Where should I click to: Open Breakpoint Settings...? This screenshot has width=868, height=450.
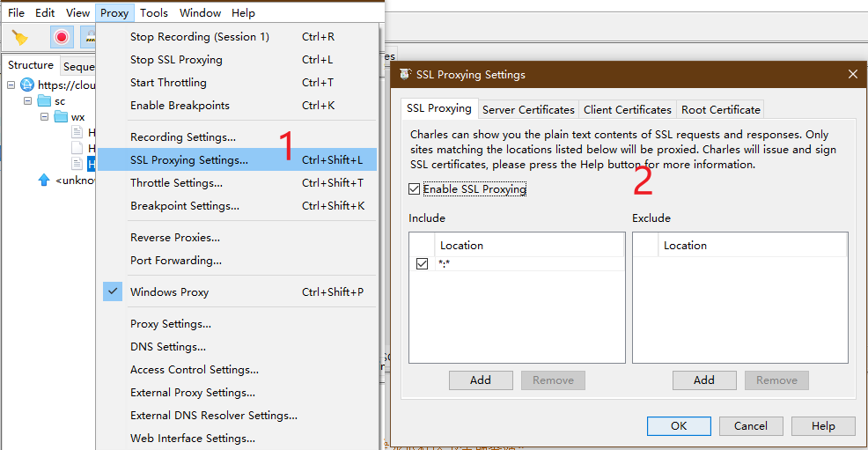[x=238, y=205]
